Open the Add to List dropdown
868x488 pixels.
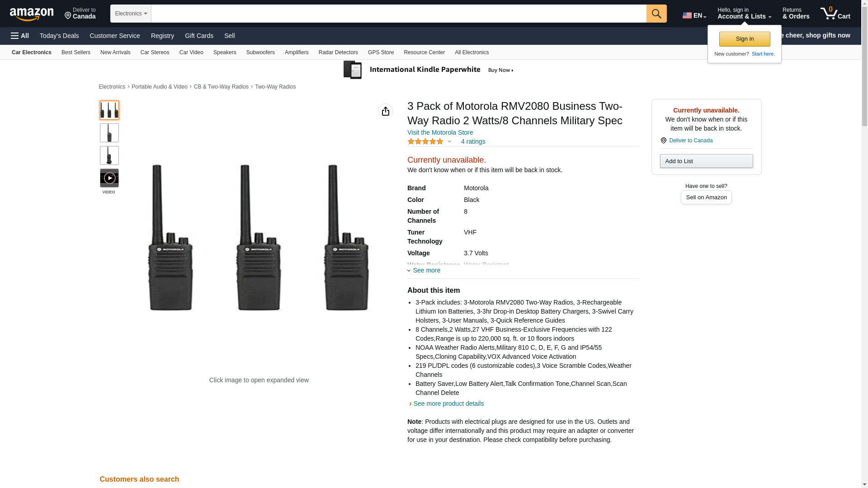click(x=706, y=161)
